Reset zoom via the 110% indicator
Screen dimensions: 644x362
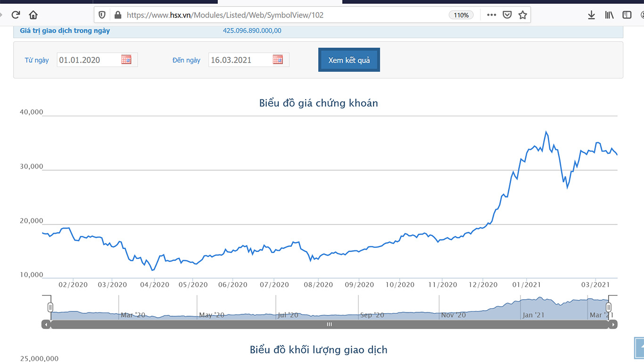click(461, 15)
